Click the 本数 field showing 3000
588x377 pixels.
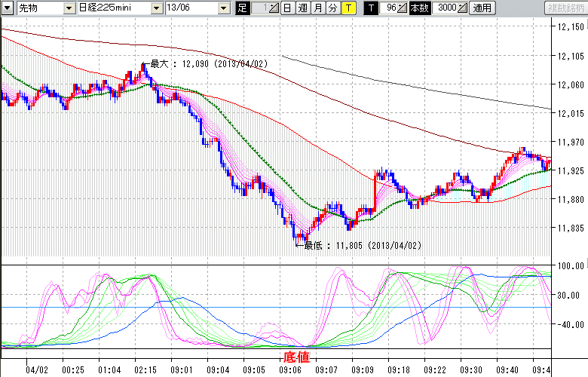(x=445, y=8)
